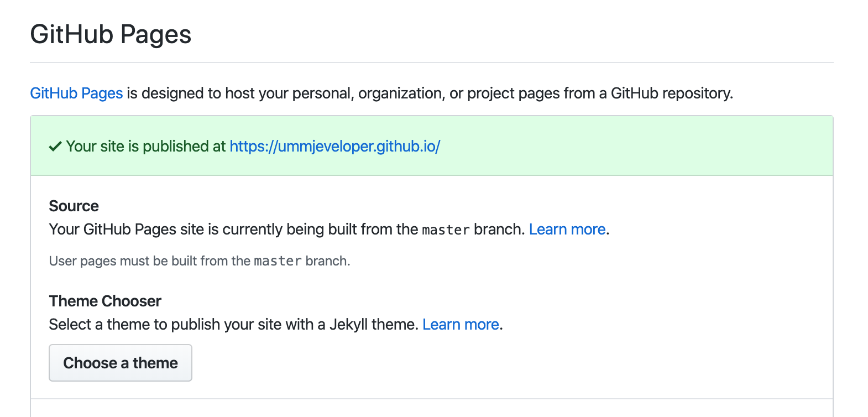The image size is (868, 417).
Task: Click the 'User pages must be built' note
Action: (200, 261)
